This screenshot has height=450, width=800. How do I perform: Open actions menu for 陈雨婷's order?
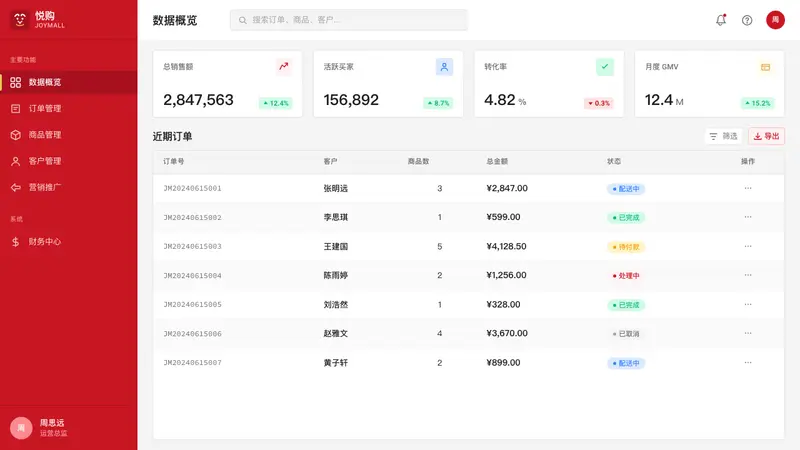point(747,275)
